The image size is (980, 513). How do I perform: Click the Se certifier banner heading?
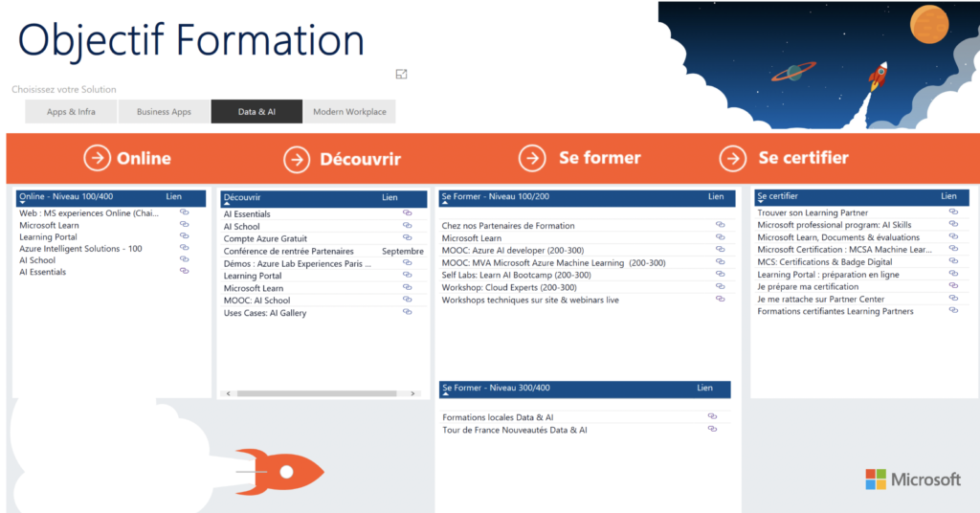coord(804,158)
